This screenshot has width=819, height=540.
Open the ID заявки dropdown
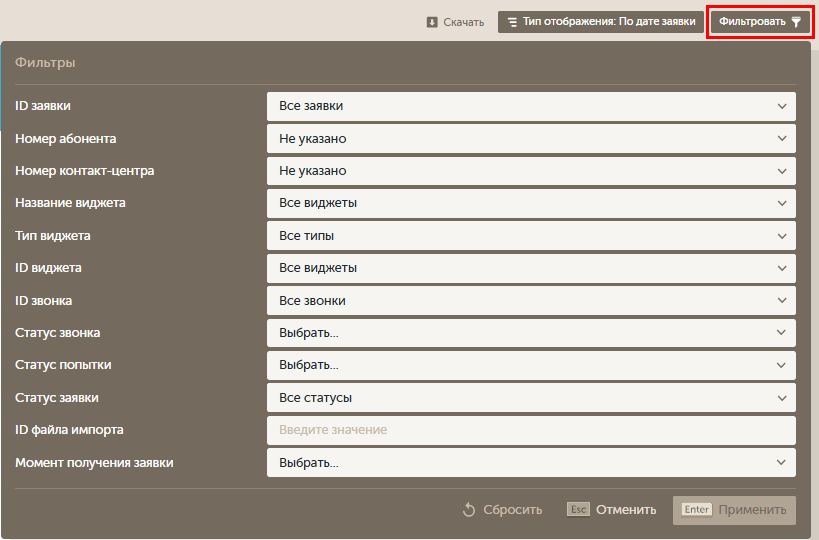coord(530,106)
